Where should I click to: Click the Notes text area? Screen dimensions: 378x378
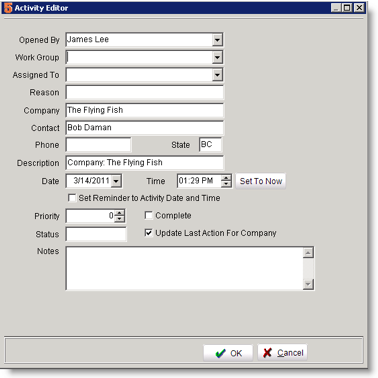click(x=185, y=269)
